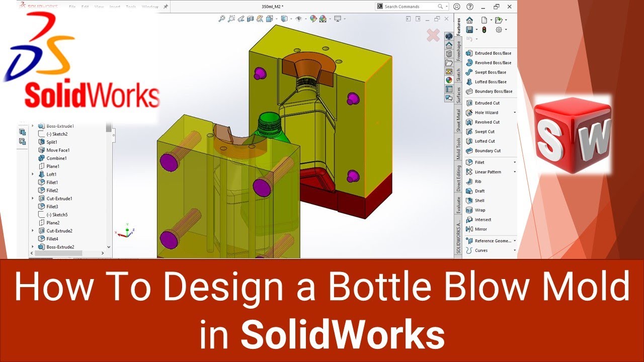Open the Curves tool

(476, 250)
